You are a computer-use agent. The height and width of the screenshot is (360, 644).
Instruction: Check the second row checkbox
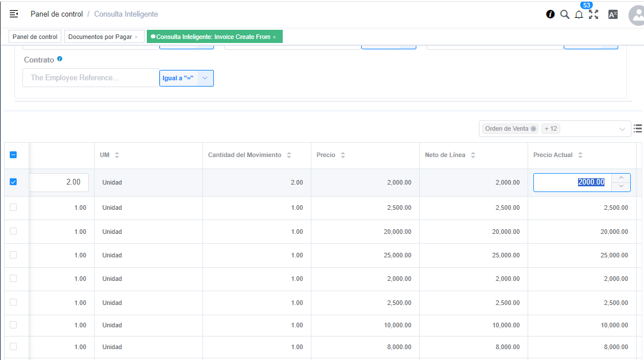coord(13,208)
